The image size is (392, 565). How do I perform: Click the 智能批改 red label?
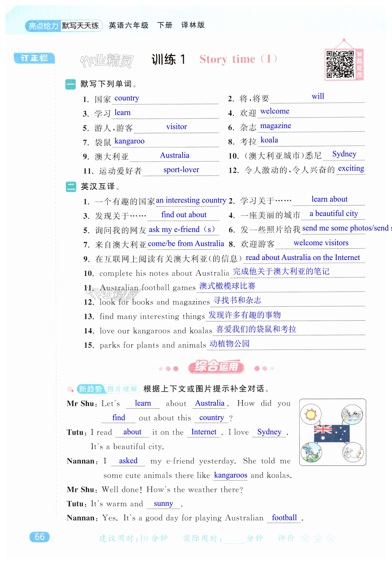359,64
